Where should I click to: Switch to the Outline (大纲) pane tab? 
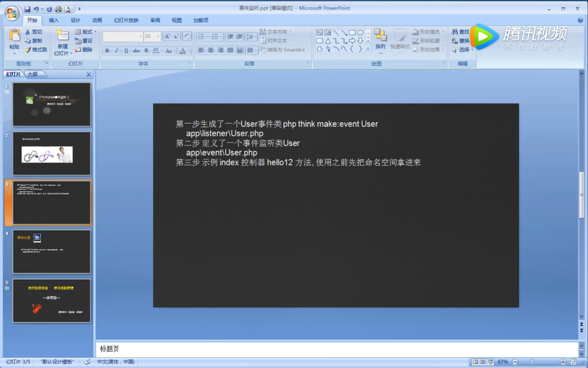coord(33,74)
